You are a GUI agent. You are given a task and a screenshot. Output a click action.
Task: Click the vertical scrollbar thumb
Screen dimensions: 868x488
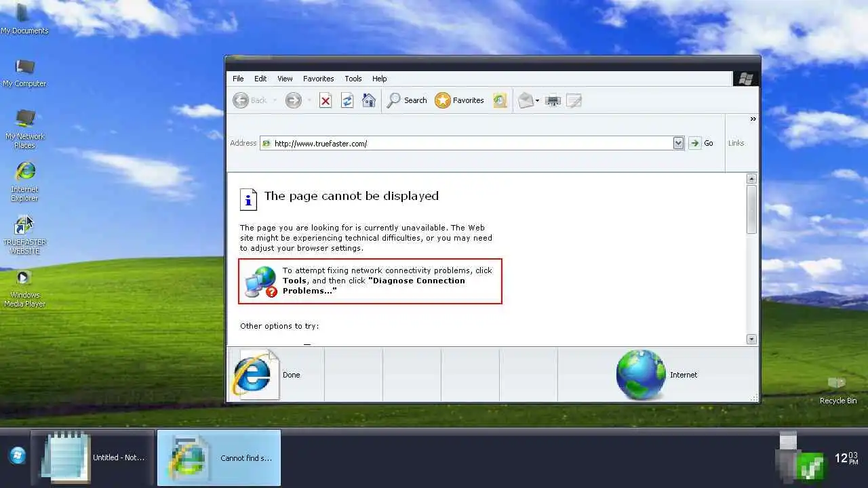point(751,209)
